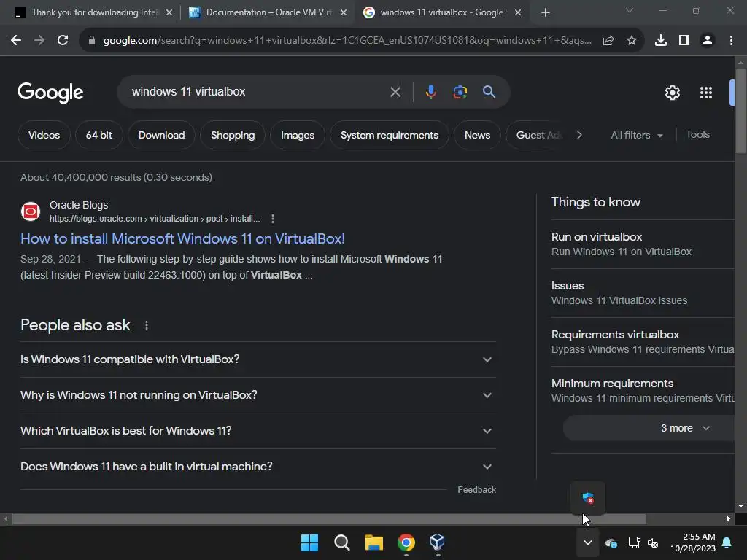Image resolution: width=747 pixels, height=560 pixels.
Task: Open the All filters dropdown
Action: click(637, 135)
